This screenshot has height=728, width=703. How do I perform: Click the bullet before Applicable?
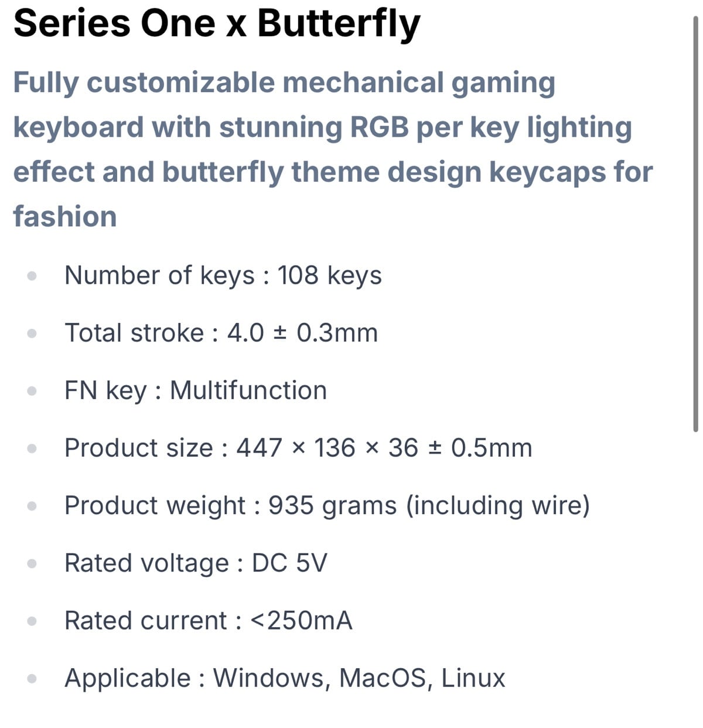pyautogui.click(x=33, y=678)
